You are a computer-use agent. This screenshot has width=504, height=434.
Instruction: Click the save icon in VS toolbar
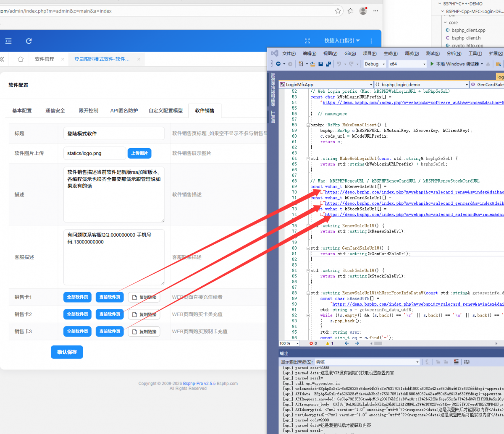click(x=320, y=64)
